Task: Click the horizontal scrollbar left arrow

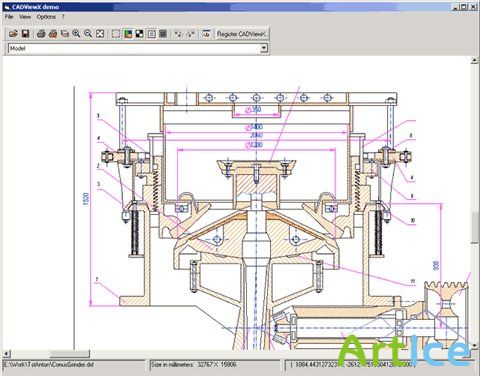Action: coord(7,353)
